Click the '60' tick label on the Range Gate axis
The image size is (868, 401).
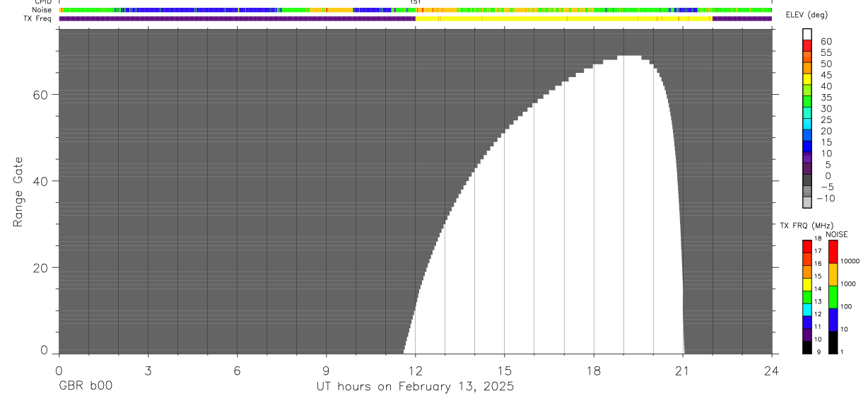(x=42, y=95)
